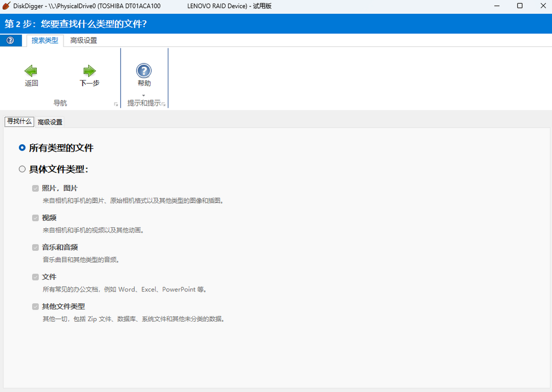Maximize the DiskDigger window
552x392 pixels.
(519, 6)
